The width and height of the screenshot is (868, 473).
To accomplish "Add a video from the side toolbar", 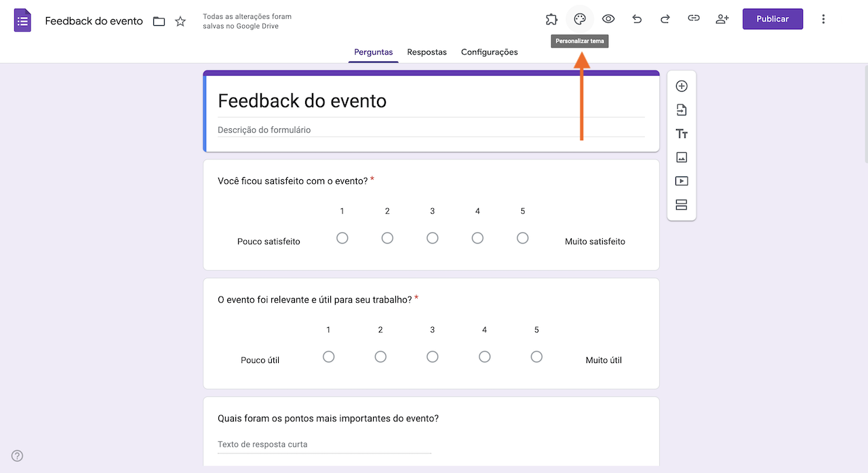I will (682, 181).
